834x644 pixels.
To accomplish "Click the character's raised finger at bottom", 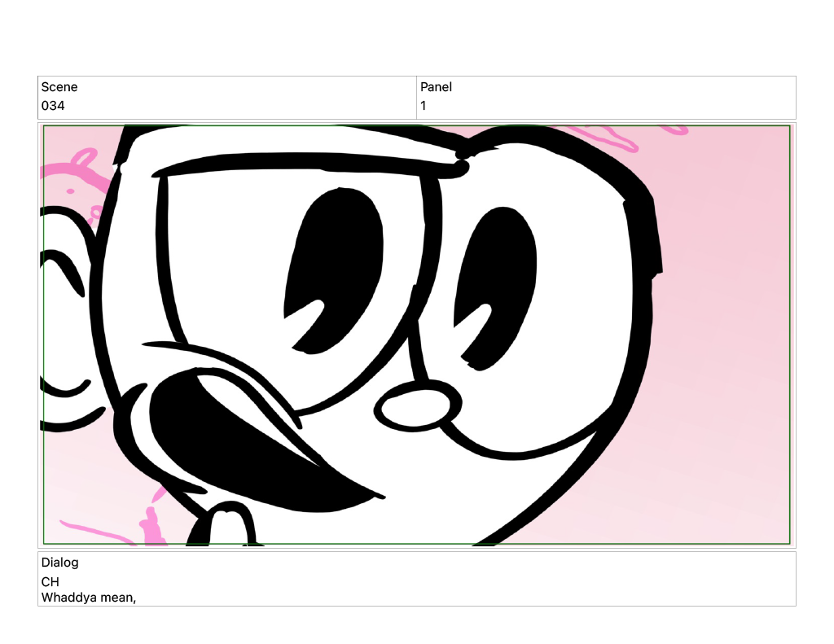I will coord(229,525).
